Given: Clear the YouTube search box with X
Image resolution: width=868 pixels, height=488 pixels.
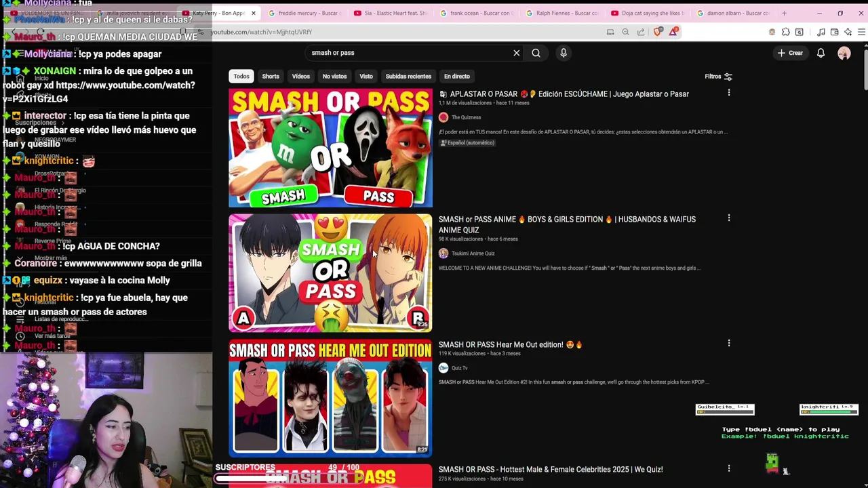Looking at the screenshot, I should [516, 53].
